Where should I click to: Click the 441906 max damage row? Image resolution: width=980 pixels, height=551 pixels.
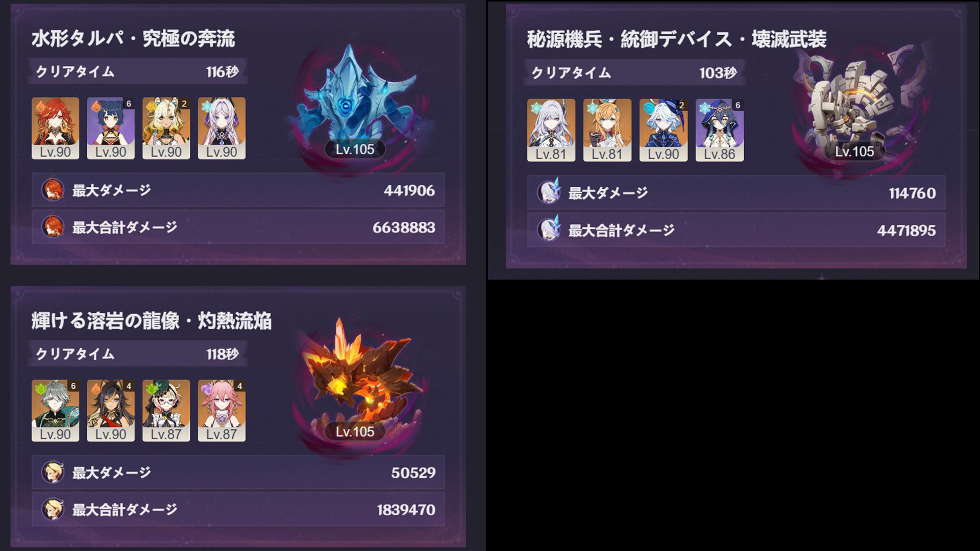pyautogui.click(x=238, y=190)
